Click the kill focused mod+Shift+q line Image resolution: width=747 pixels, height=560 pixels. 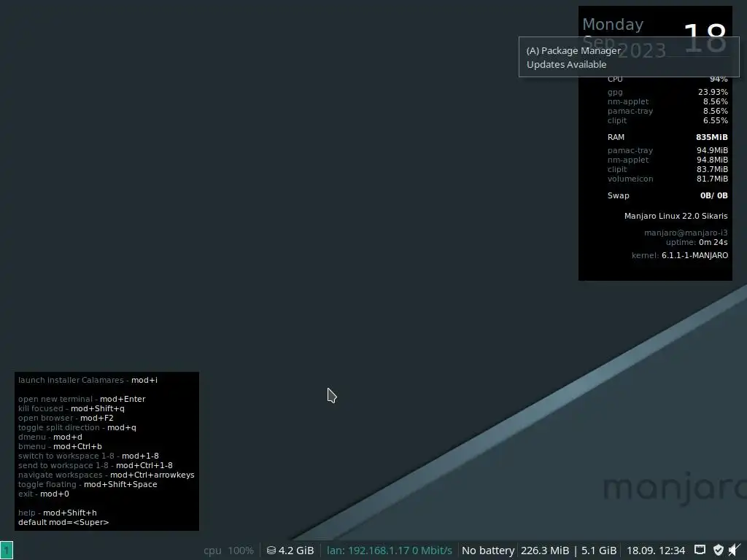tap(71, 408)
